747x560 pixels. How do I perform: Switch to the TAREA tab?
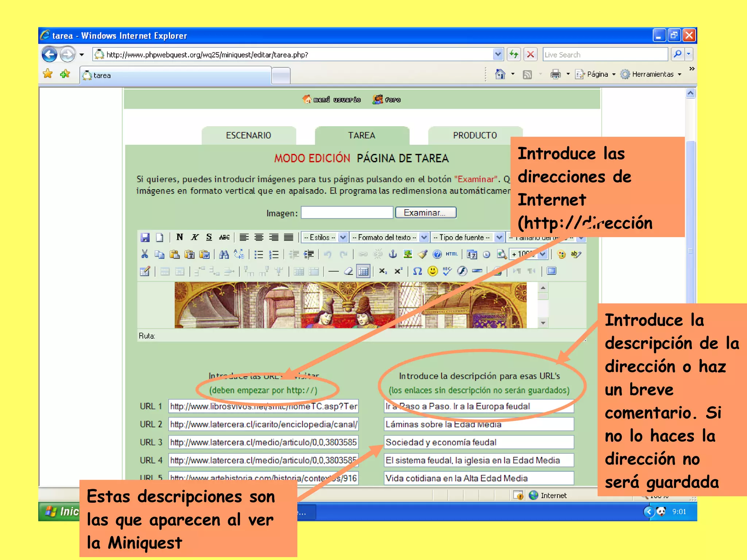point(362,135)
